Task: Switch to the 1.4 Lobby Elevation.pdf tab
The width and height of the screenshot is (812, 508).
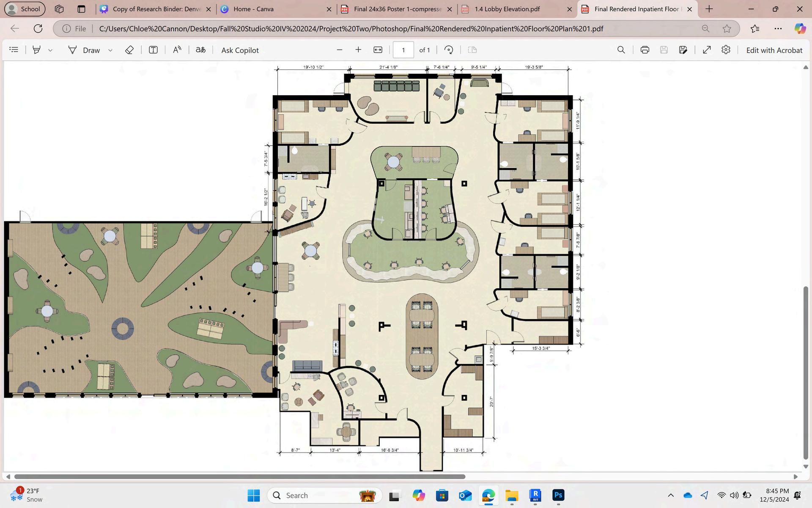Action: (507, 9)
